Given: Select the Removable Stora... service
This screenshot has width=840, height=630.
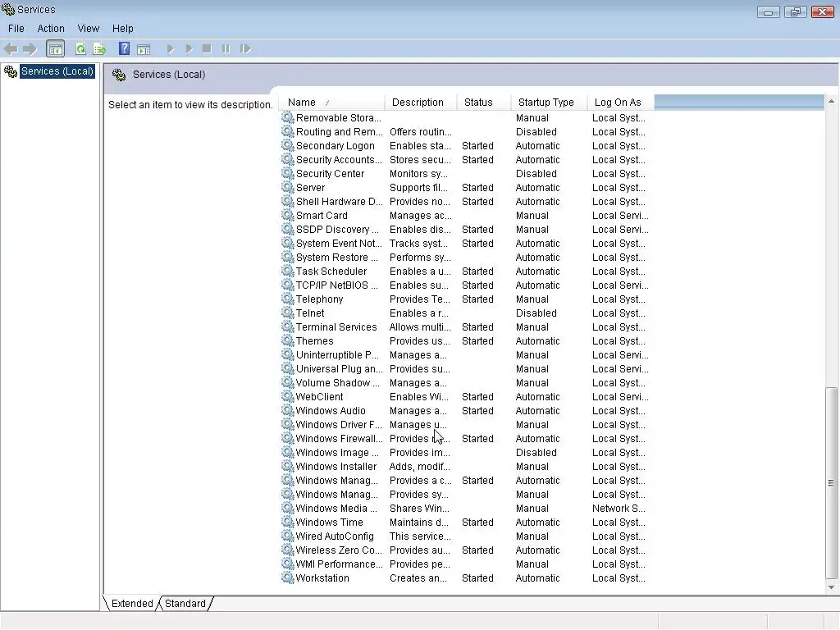Looking at the screenshot, I should click(339, 118).
